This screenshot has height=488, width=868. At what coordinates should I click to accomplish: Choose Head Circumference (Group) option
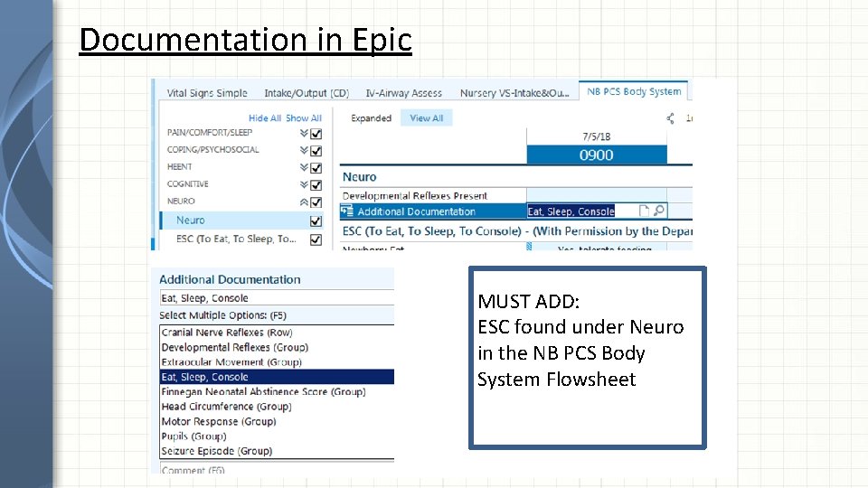point(277,407)
